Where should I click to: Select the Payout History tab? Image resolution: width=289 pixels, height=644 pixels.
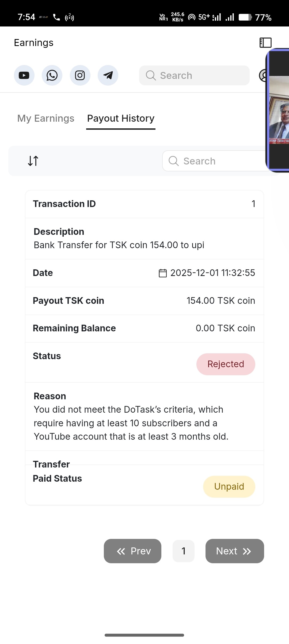121,118
